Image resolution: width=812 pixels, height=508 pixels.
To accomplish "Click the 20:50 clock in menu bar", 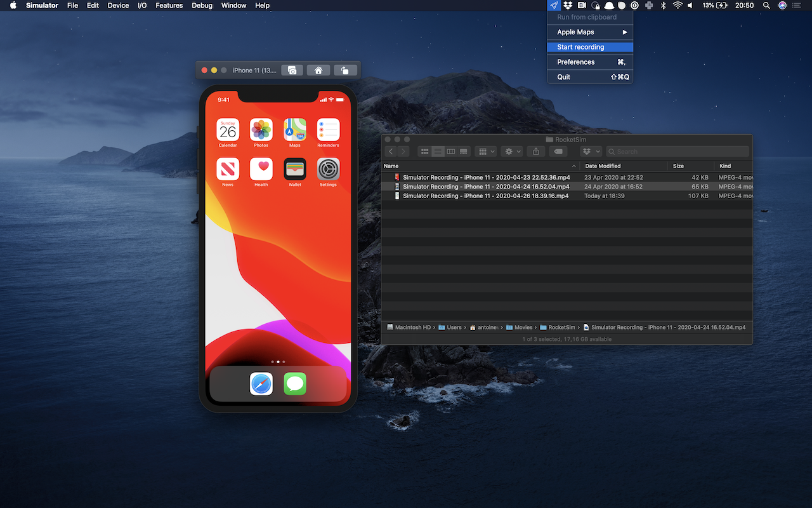I will coord(744,5).
